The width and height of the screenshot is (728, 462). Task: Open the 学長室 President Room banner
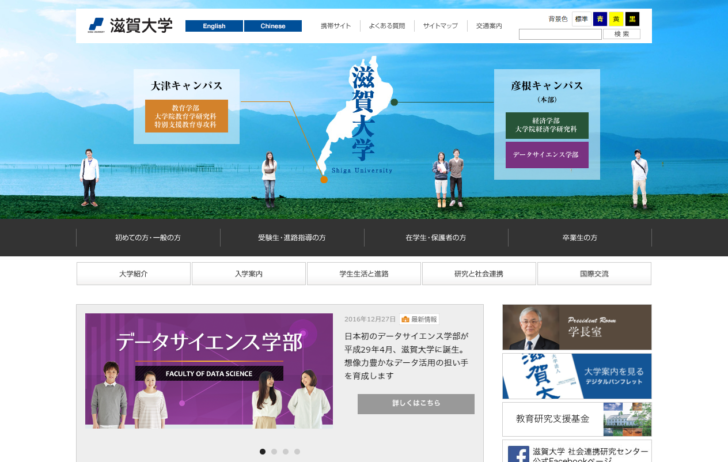click(577, 327)
